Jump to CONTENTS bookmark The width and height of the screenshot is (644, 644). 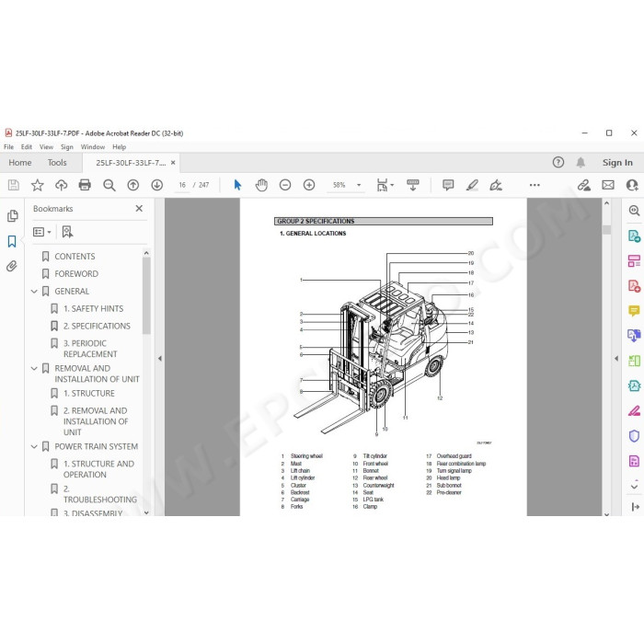[75, 257]
